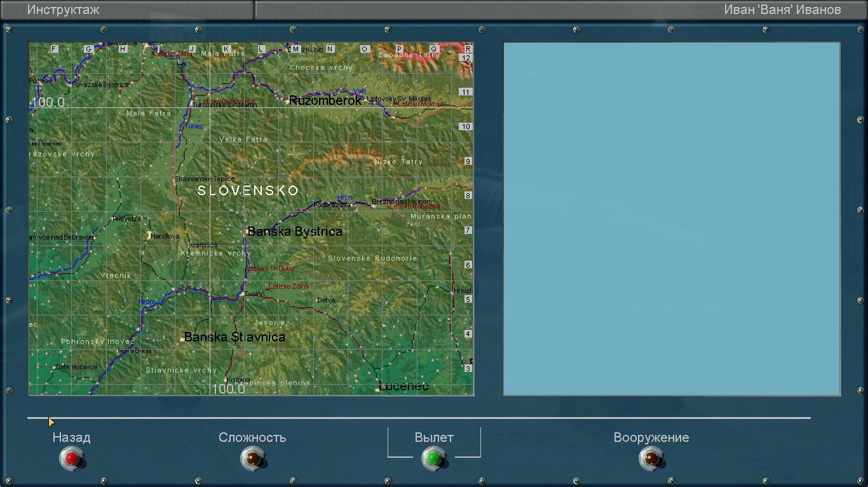This screenshot has height=487, width=868.
Task: Select the Lucenec label on the map
Action: tap(403, 387)
